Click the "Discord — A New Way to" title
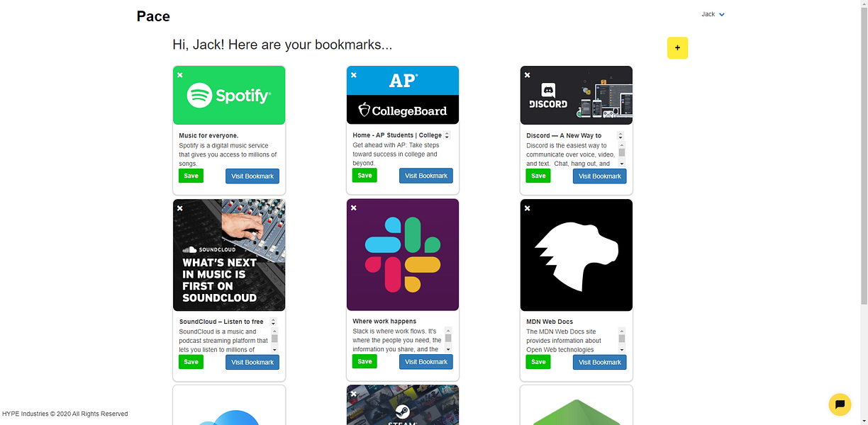The height and width of the screenshot is (425, 868). (564, 135)
